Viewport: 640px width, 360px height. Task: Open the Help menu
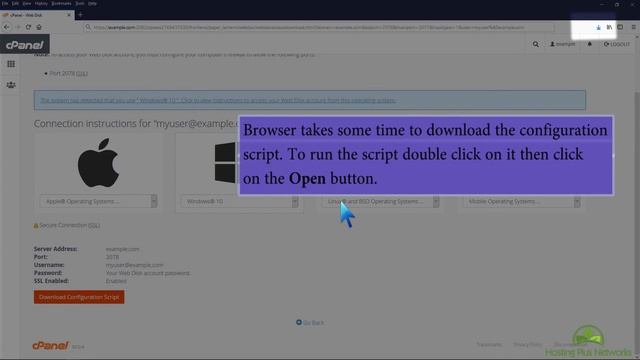click(93, 3)
